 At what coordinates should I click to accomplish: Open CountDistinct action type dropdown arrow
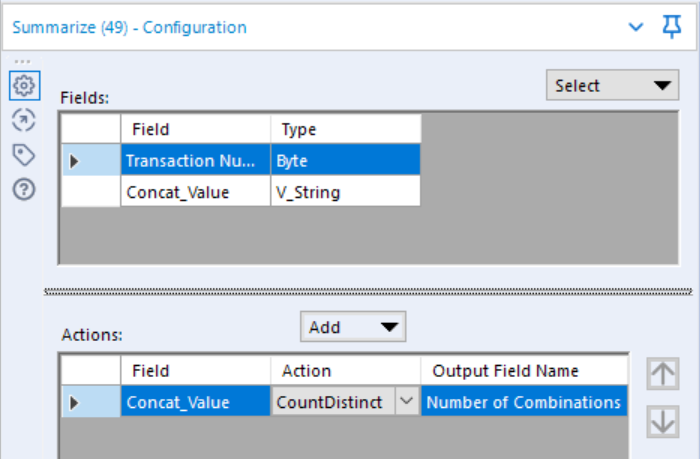407,401
